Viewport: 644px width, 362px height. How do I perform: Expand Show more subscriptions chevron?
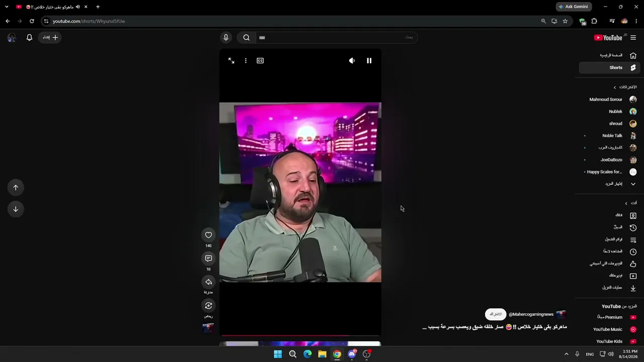pos(633,184)
